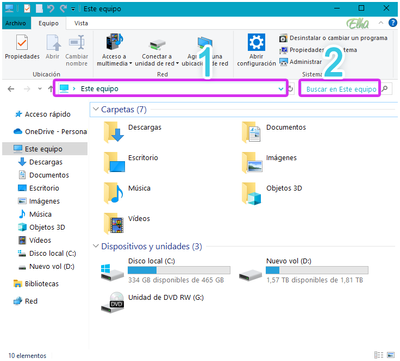Select Acceso rápido in the sidebar
400x361 pixels.
(x=42, y=114)
